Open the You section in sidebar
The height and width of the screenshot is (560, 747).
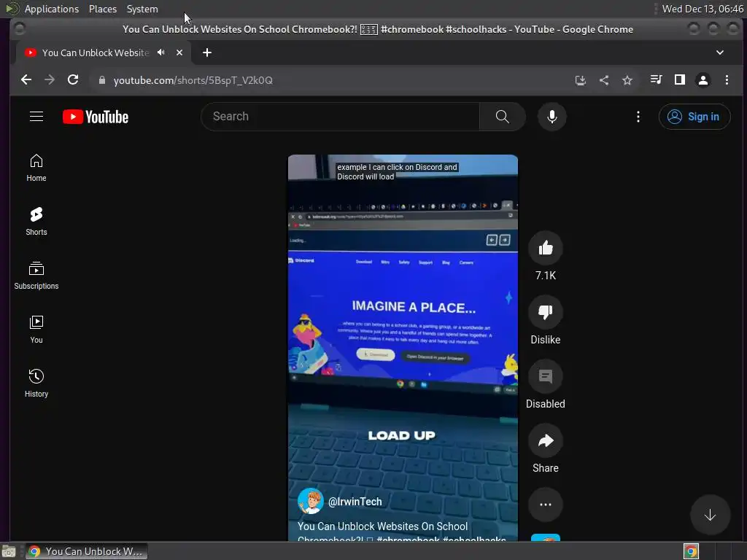tap(36, 330)
